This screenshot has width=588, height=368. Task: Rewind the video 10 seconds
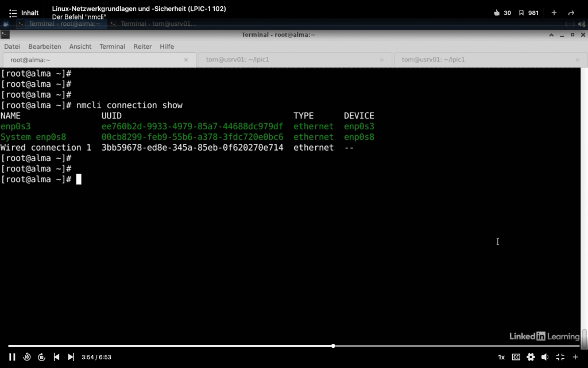point(27,357)
